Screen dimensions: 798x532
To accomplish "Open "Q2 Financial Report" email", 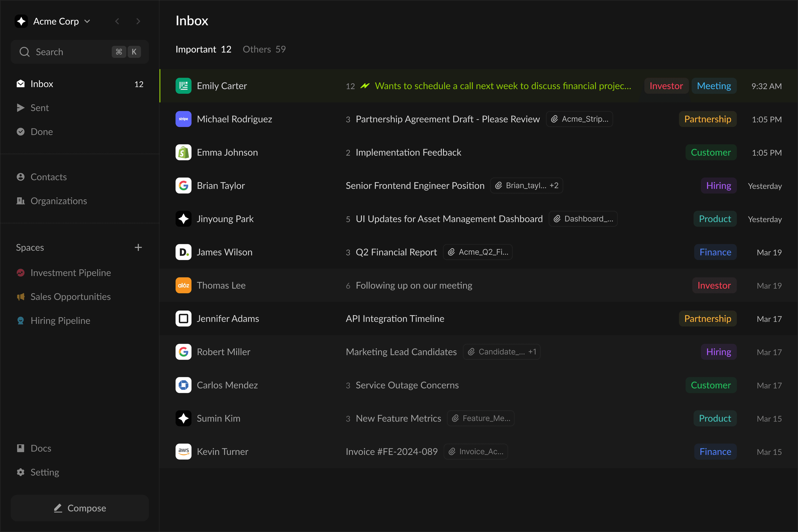I will [396, 252].
